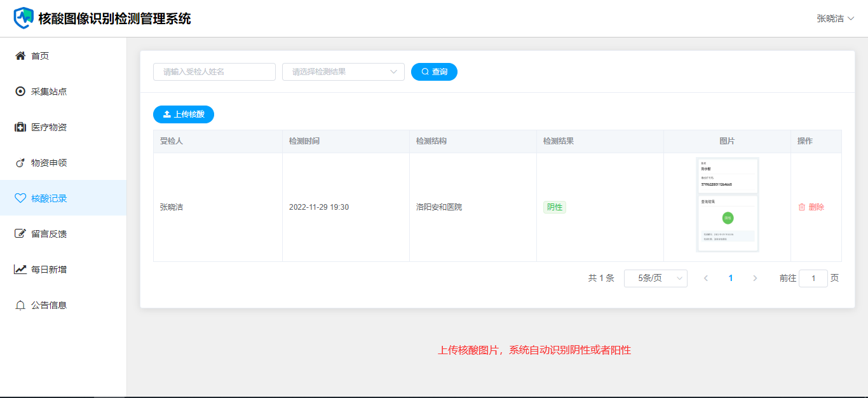Click the shield logo icon in header
This screenshot has height=398, width=868.
(x=24, y=18)
